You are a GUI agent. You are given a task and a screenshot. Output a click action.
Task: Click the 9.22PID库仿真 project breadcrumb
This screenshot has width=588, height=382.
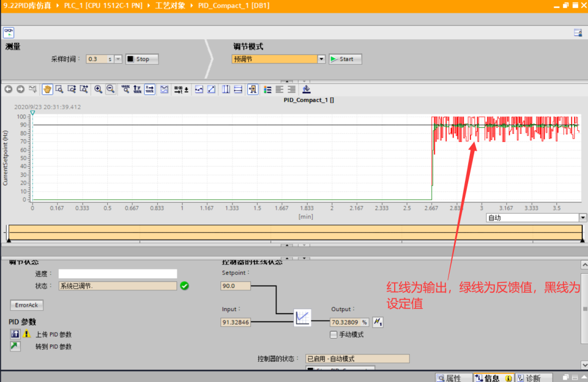coord(27,5)
